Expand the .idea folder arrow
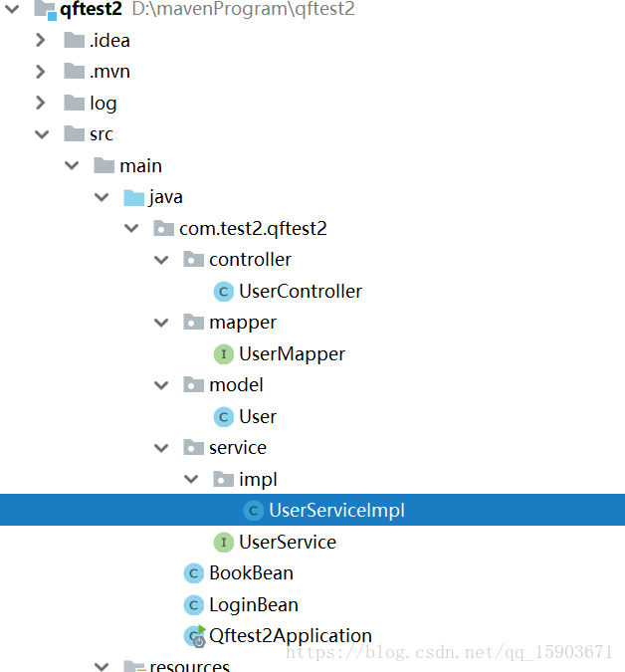 point(41,40)
